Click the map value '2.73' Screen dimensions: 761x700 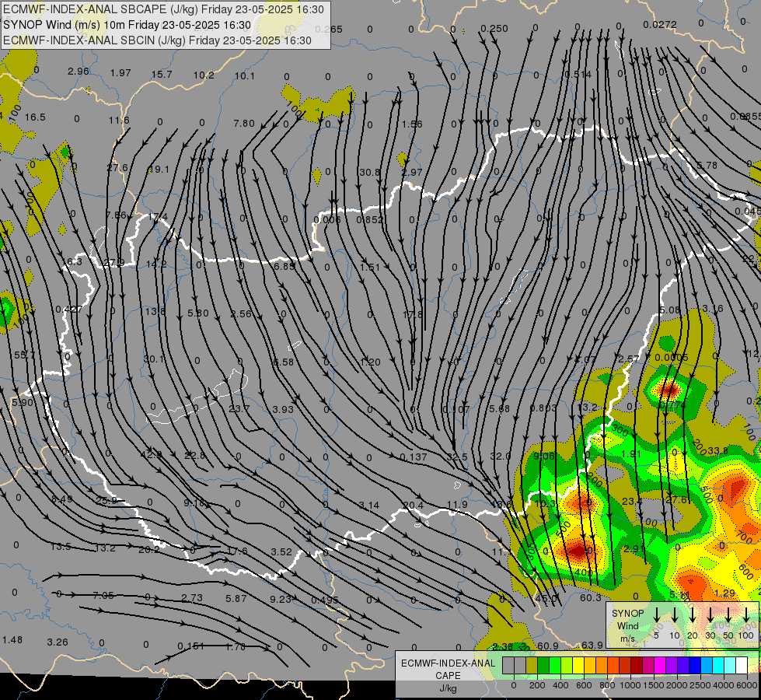(192, 598)
